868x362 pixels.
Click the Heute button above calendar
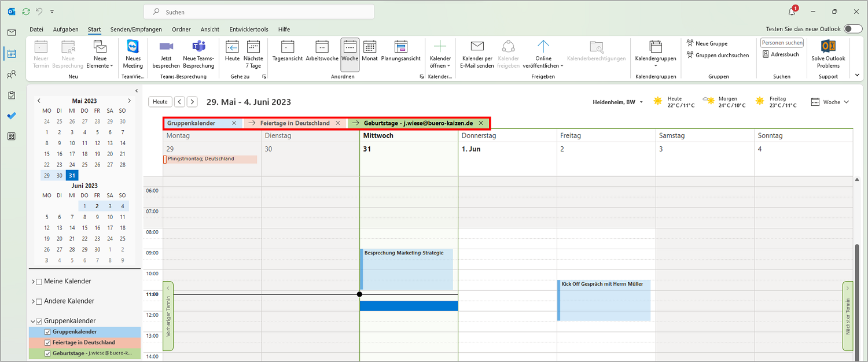160,102
